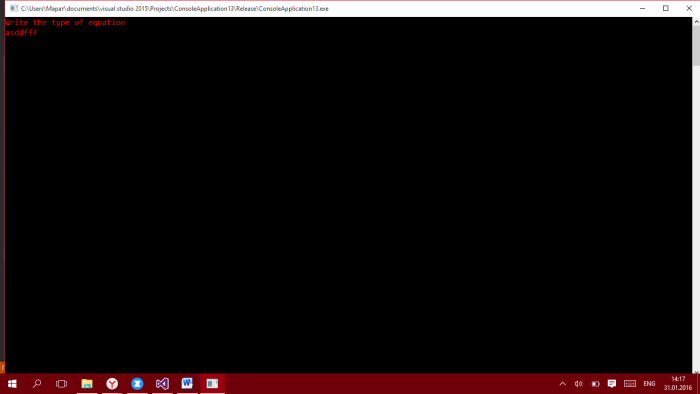
Task: Switch to Visual Studio on the taskbar
Action: click(x=162, y=384)
